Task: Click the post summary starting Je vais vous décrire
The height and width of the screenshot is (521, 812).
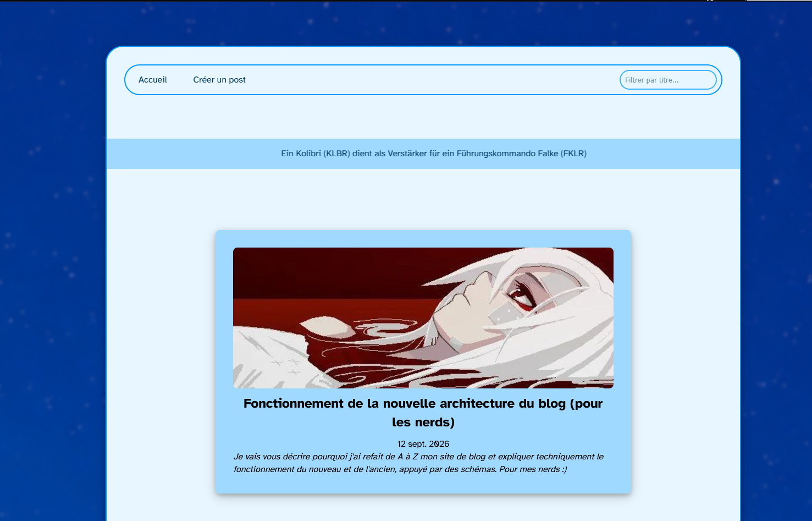Action: [419, 463]
